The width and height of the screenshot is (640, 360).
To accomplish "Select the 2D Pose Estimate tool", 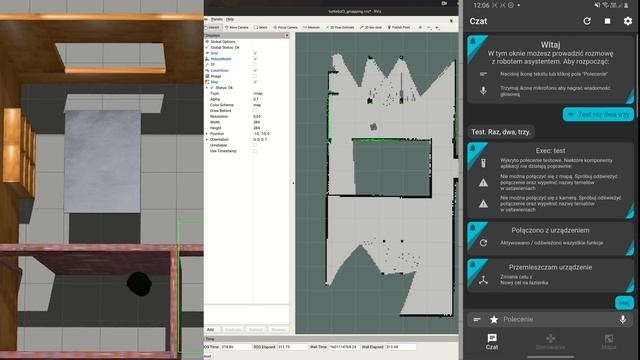I will [340, 27].
